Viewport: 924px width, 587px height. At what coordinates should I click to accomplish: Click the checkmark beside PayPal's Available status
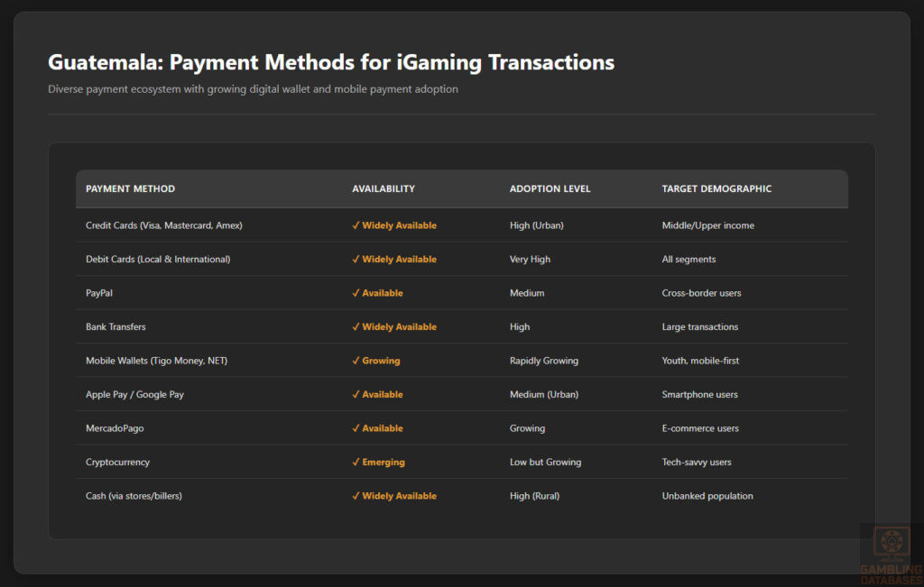356,293
